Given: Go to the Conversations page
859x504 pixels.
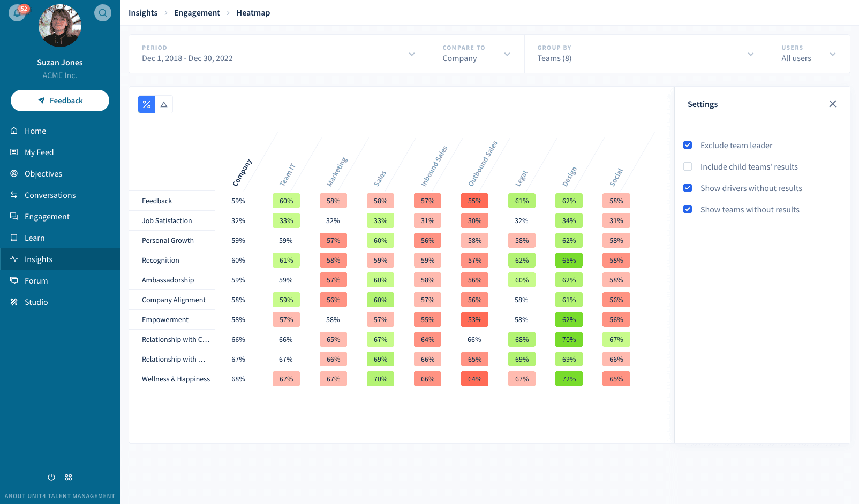Looking at the screenshot, I should pos(50,195).
